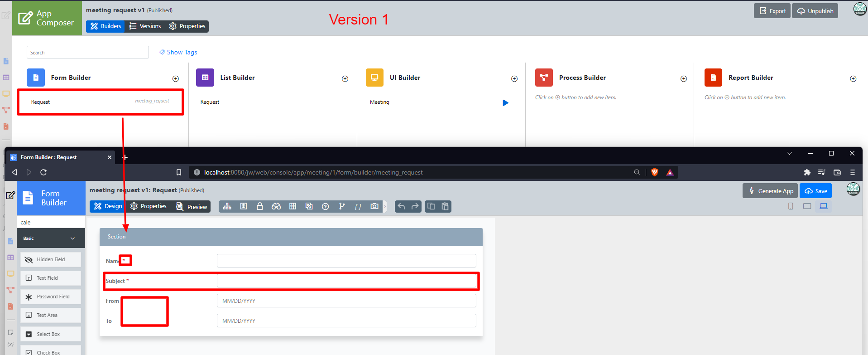The image size is (868, 355).
Task: Open the browser tab search dropdown chevron
Action: point(790,153)
